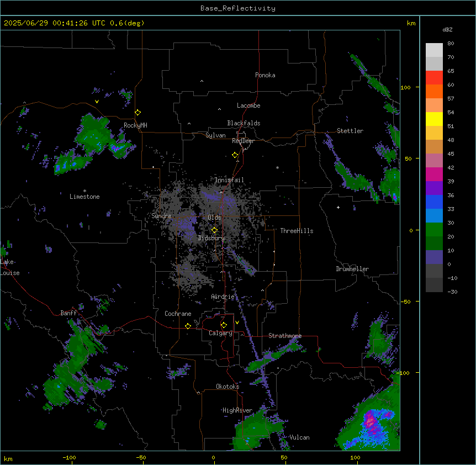
Task: Click the Cochrane label
Action: (x=178, y=314)
